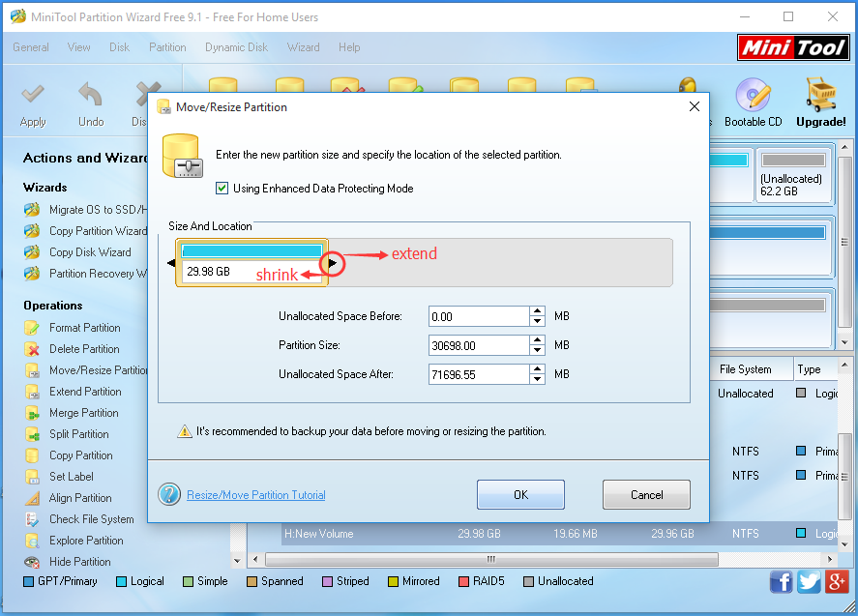Viewport: 858px width, 616px height.
Task: Open the Dynamic Disk menu
Action: click(236, 47)
